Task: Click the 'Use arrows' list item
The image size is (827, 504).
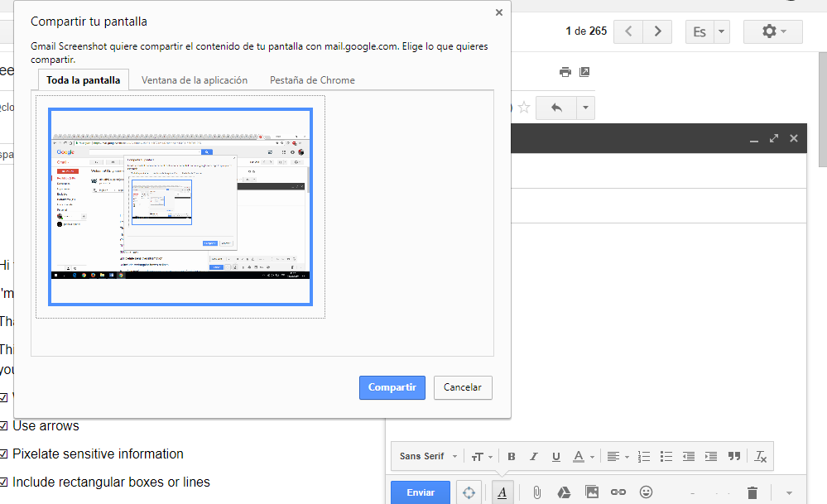Action: [46, 426]
